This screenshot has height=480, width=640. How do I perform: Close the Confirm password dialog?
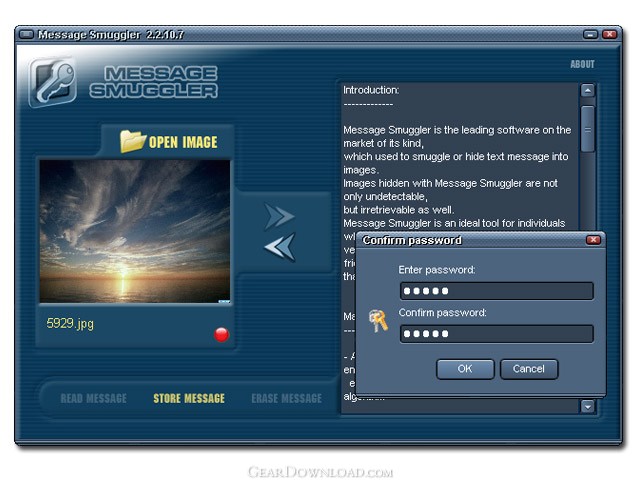(593, 240)
